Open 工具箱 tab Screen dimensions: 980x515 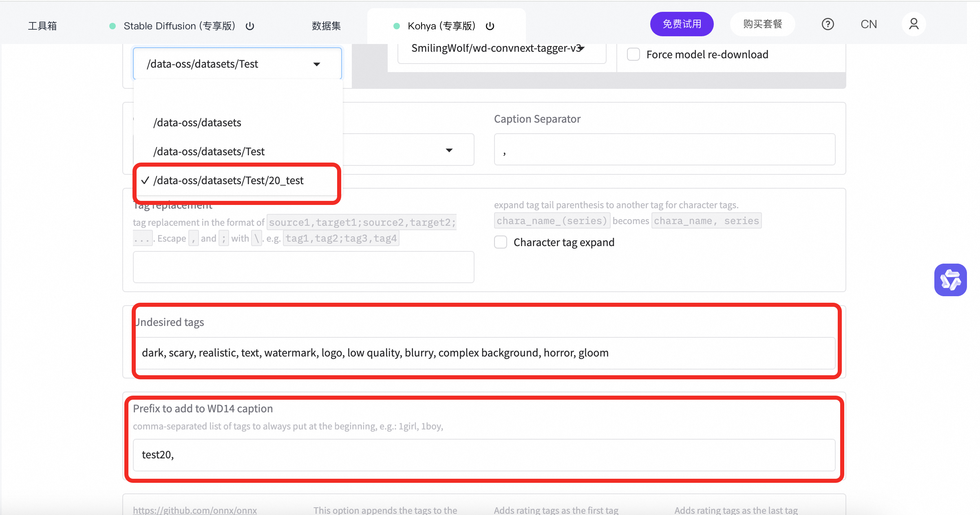pos(42,26)
